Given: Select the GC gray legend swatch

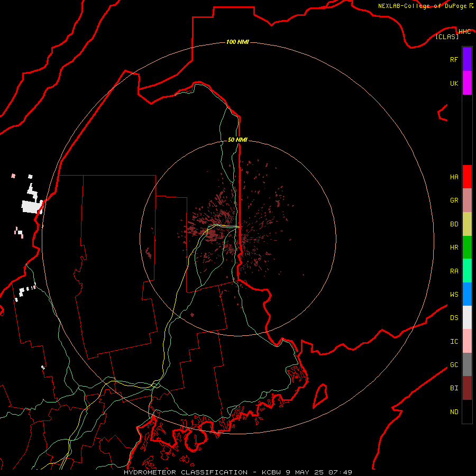Looking at the screenshot, I should pos(467,364).
